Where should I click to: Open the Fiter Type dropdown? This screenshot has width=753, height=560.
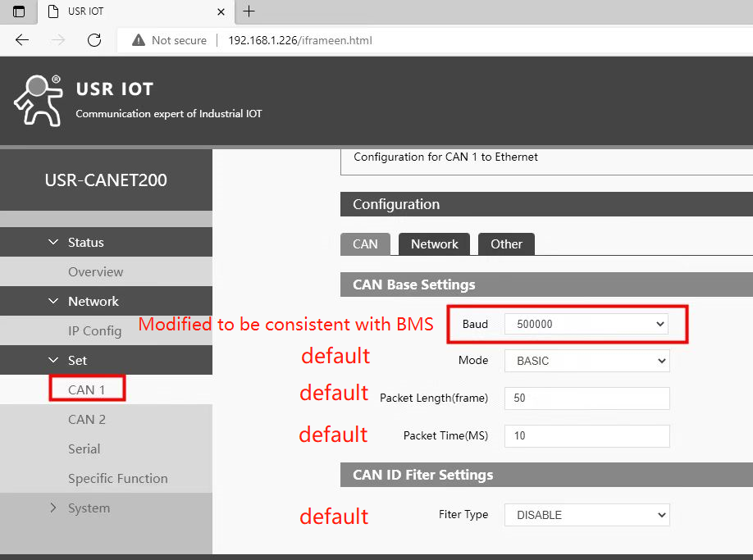point(586,515)
